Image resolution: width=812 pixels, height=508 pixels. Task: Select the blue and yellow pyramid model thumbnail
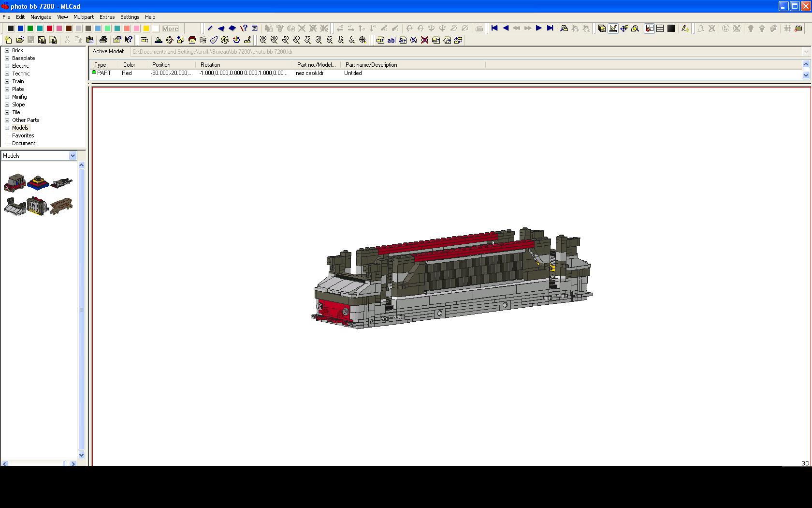[x=38, y=182]
